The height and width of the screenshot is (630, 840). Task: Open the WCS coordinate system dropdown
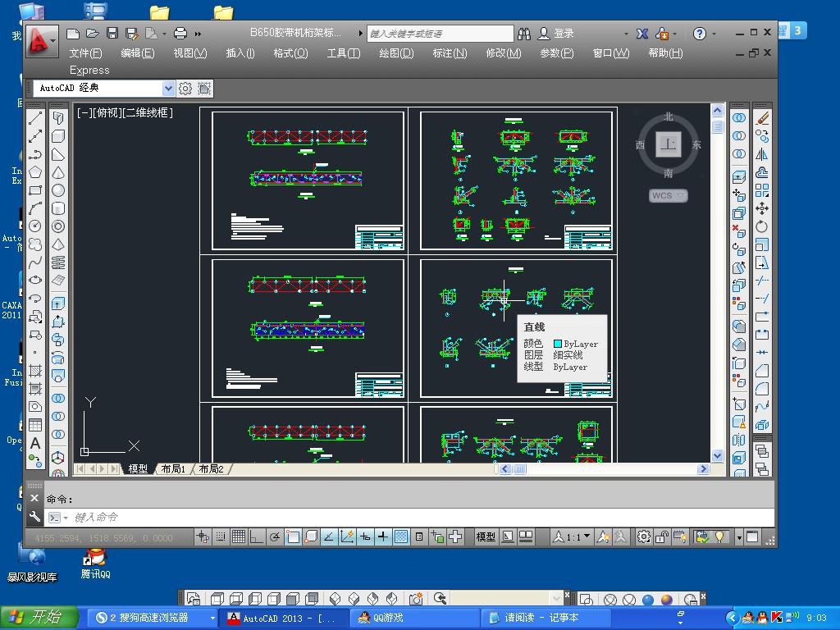click(669, 196)
